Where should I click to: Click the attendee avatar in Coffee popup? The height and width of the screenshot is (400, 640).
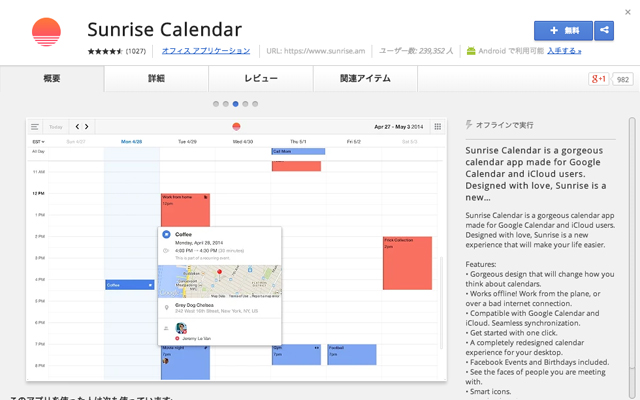(x=181, y=328)
